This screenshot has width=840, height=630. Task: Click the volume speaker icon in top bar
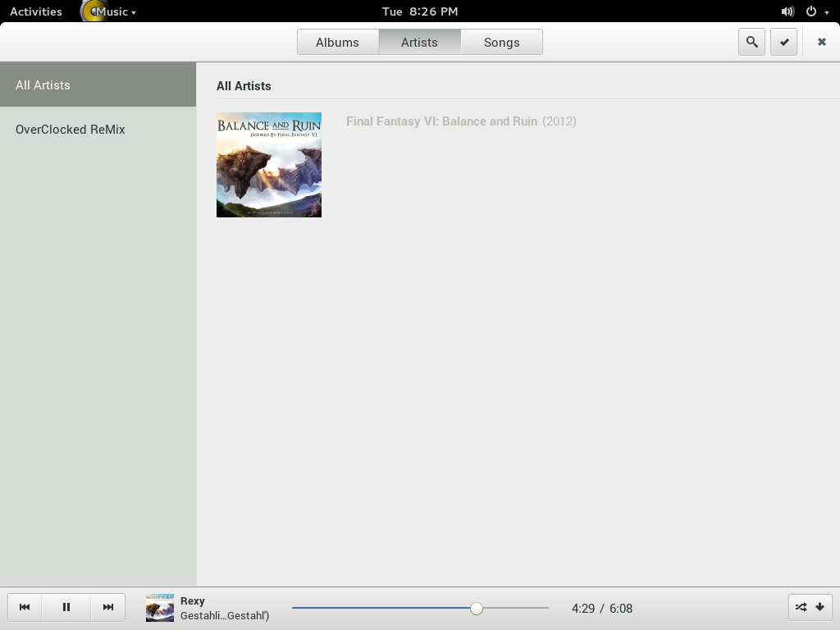787,11
